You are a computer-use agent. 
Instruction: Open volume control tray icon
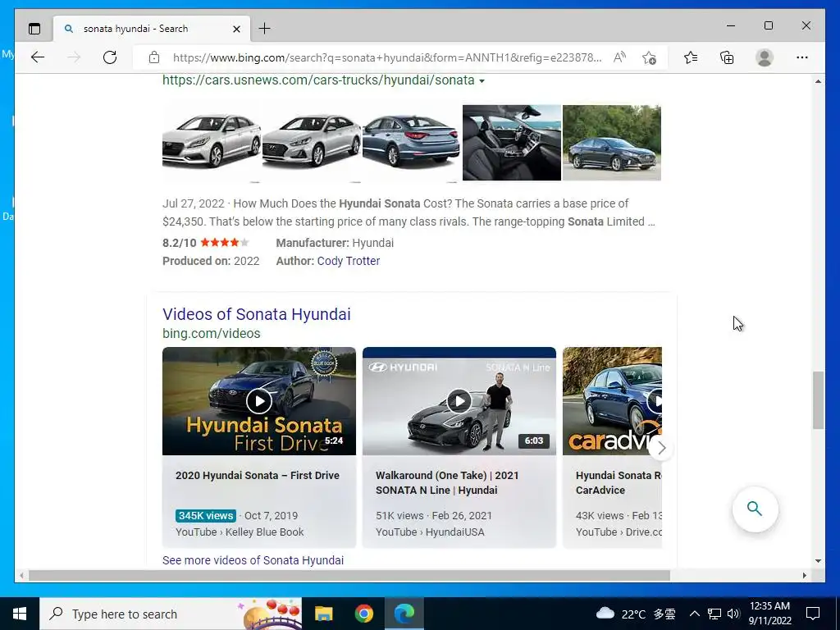point(733,614)
